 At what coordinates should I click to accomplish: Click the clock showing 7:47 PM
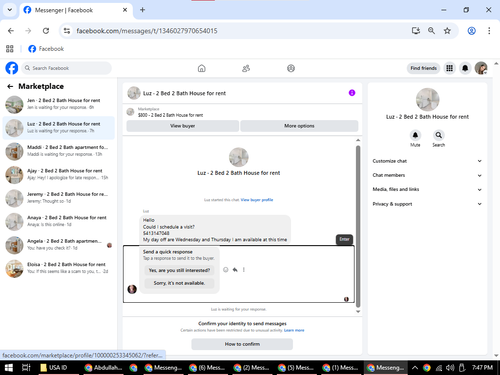pos(482,367)
